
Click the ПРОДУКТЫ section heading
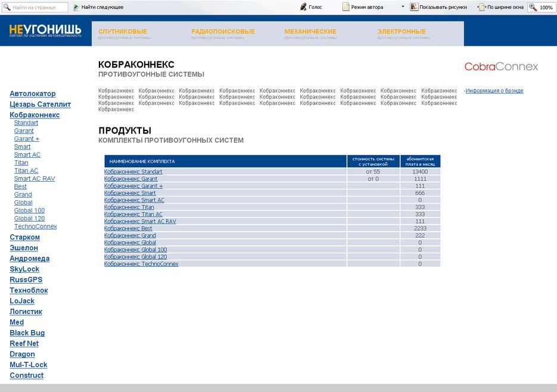[125, 130]
